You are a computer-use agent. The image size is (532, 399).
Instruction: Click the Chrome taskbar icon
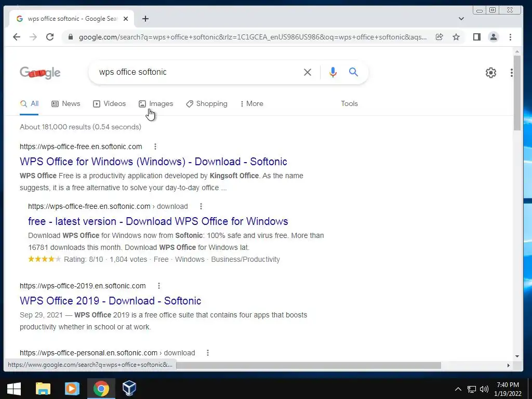pyautogui.click(x=101, y=389)
